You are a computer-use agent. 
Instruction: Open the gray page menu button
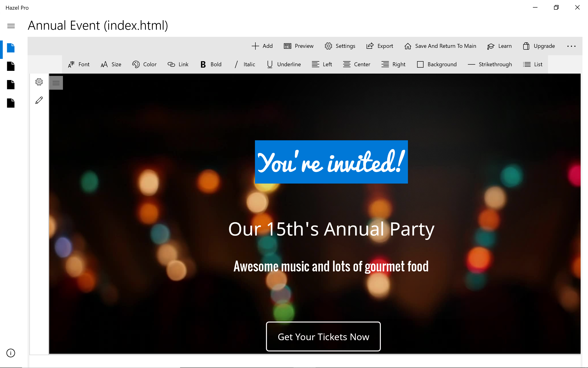pos(56,83)
